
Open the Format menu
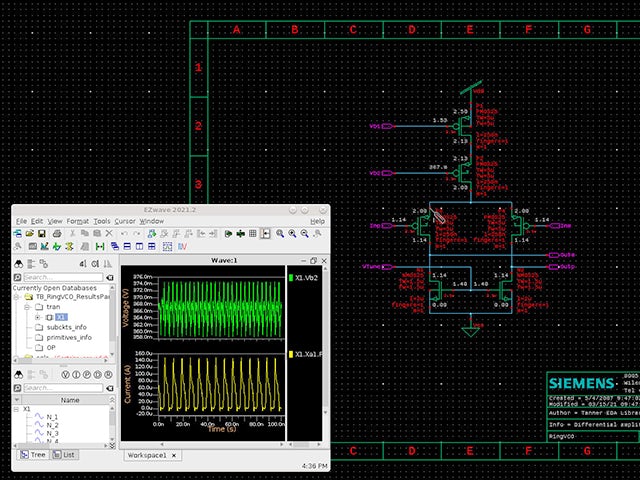pos(78,220)
